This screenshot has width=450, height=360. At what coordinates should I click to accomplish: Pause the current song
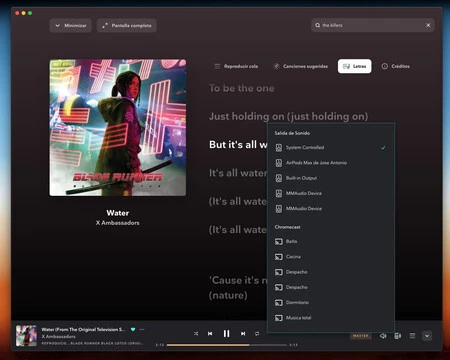(226, 333)
